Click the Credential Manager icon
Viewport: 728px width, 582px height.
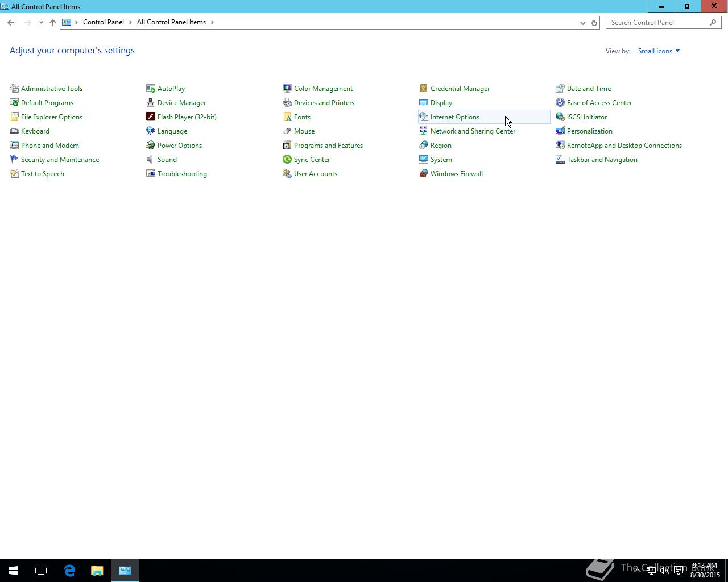click(424, 88)
